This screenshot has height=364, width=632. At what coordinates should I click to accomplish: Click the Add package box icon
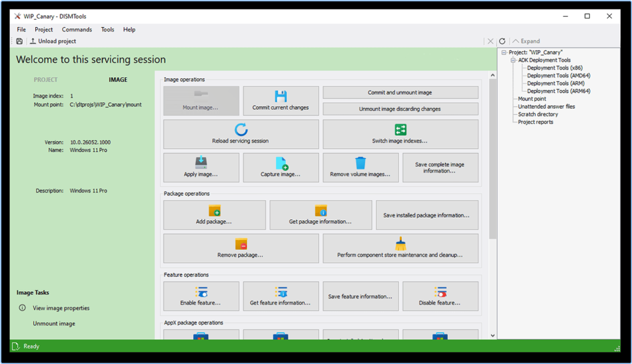coord(214,210)
